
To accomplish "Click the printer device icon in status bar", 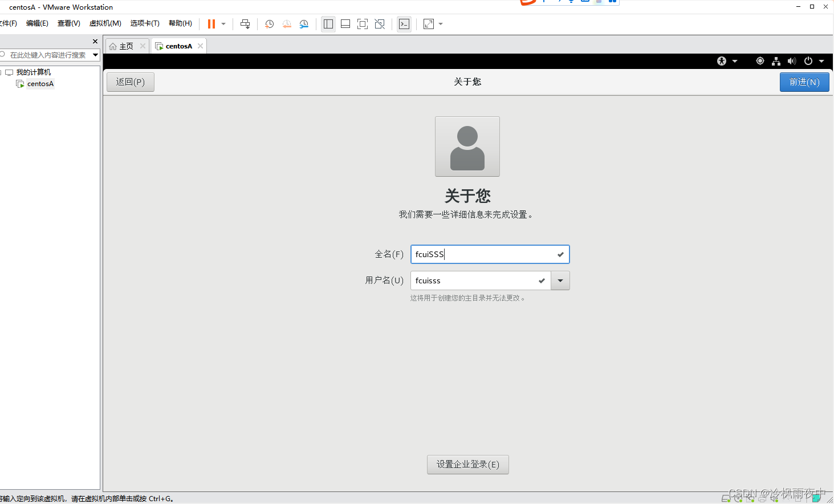I will coord(762,499).
